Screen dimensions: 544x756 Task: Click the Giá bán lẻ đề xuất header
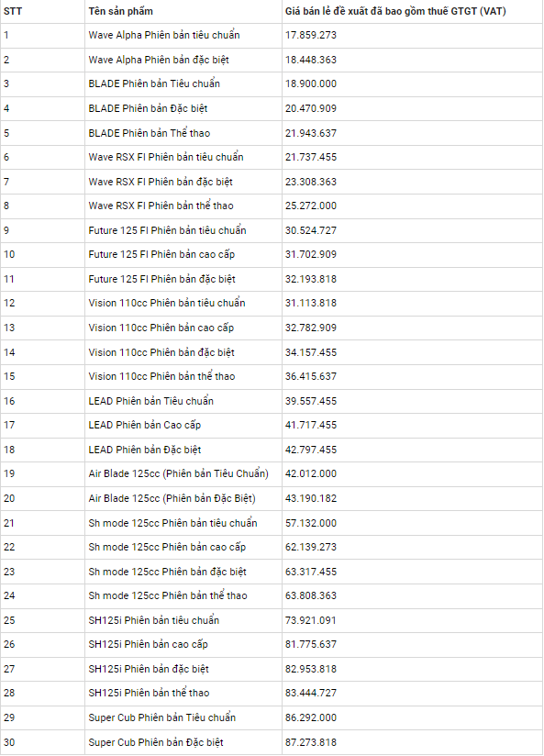coord(395,11)
